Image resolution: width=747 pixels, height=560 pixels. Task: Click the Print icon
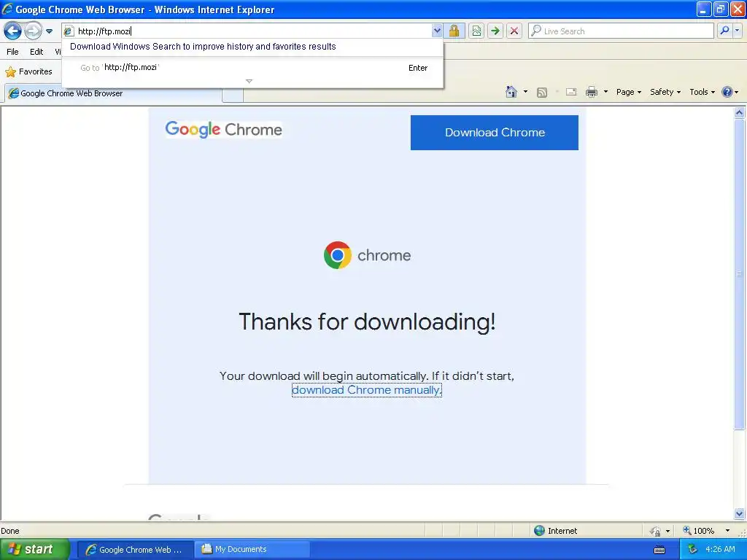click(x=591, y=92)
